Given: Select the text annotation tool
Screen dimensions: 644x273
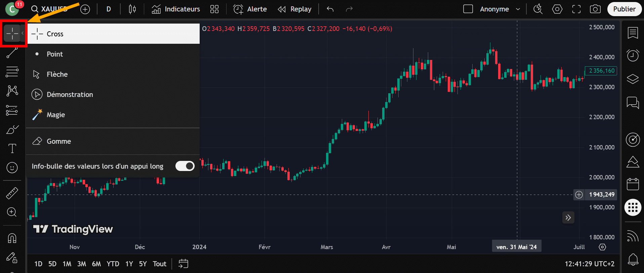Looking at the screenshot, I should pyautogui.click(x=12, y=148).
